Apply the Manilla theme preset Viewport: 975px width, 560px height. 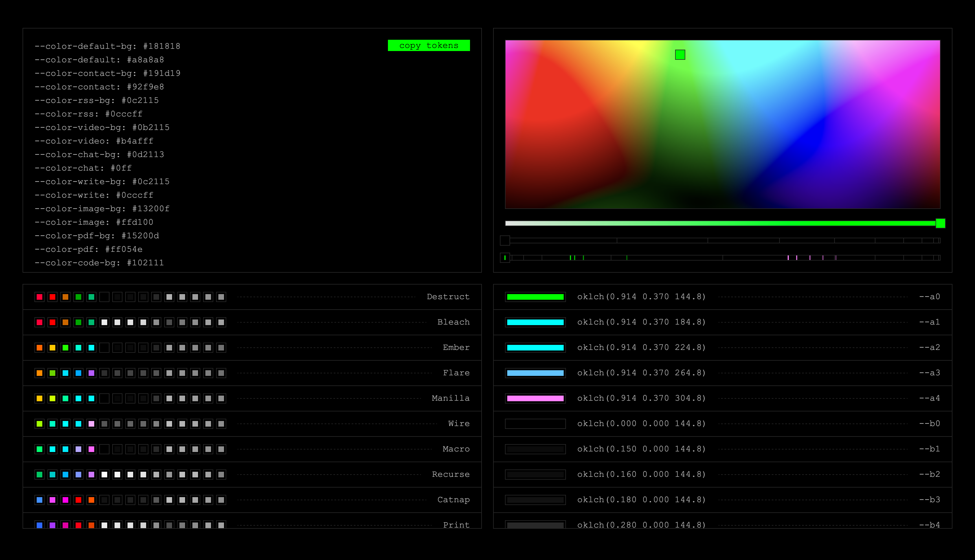click(x=451, y=398)
